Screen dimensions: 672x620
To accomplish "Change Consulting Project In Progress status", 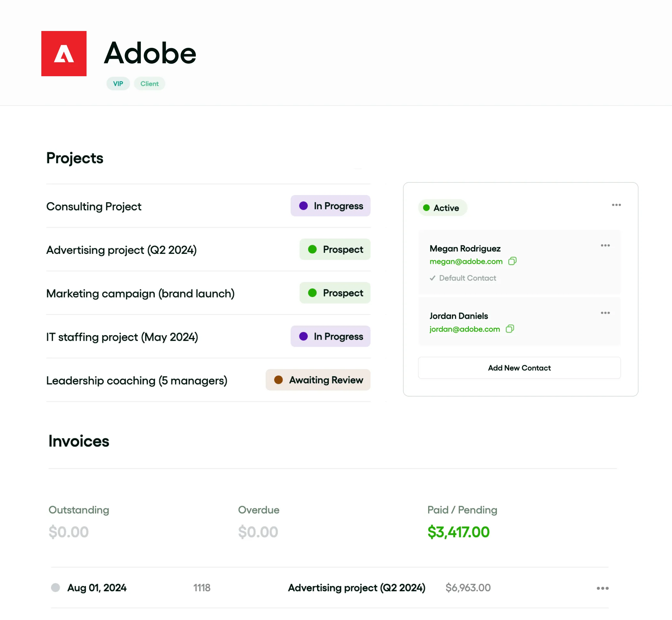I will (x=330, y=206).
